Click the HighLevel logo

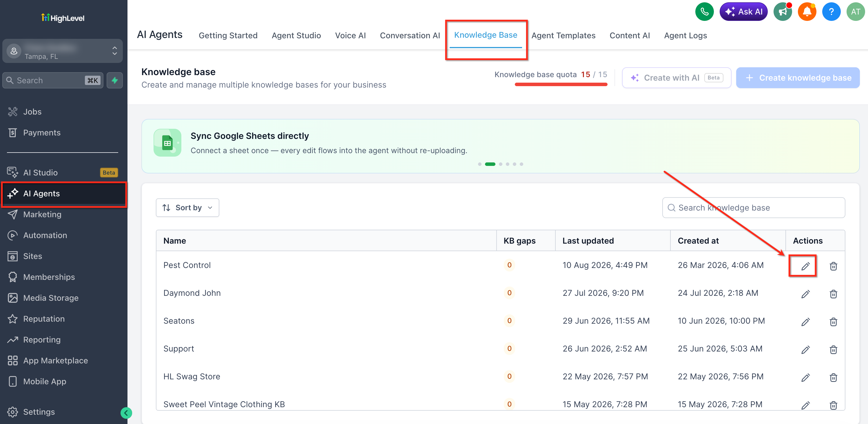[x=63, y=17]
